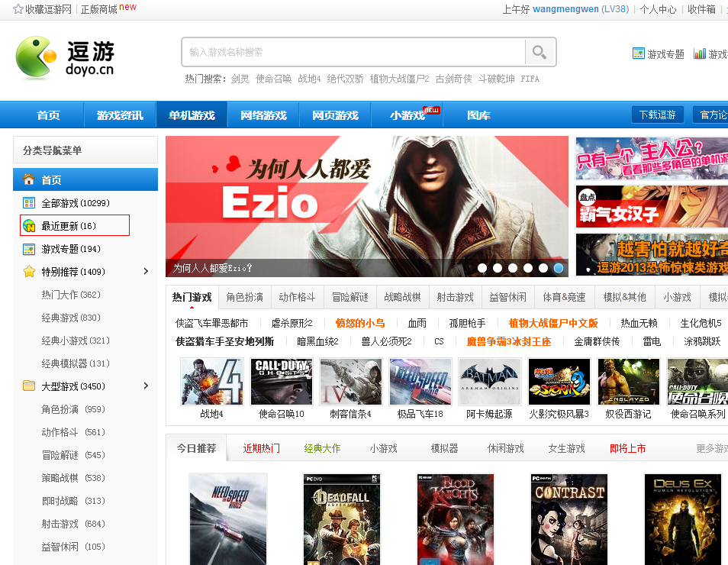The height and width of the screenshot is (565, 728).
Task: Select the fourth banner slide dot
Action: click(528, 268)
